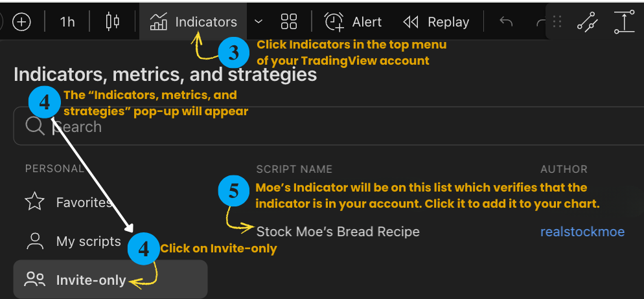Screen dimensions: 644x299
Task: Expand the indicators favorites dropdown chevron
Action: 259,22
